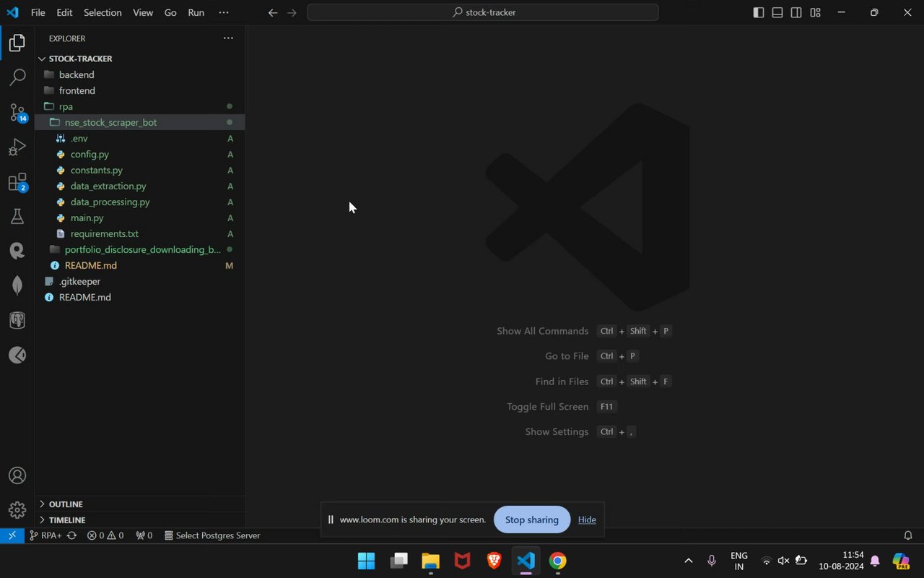Expand the frontend folder

point(140,90)
